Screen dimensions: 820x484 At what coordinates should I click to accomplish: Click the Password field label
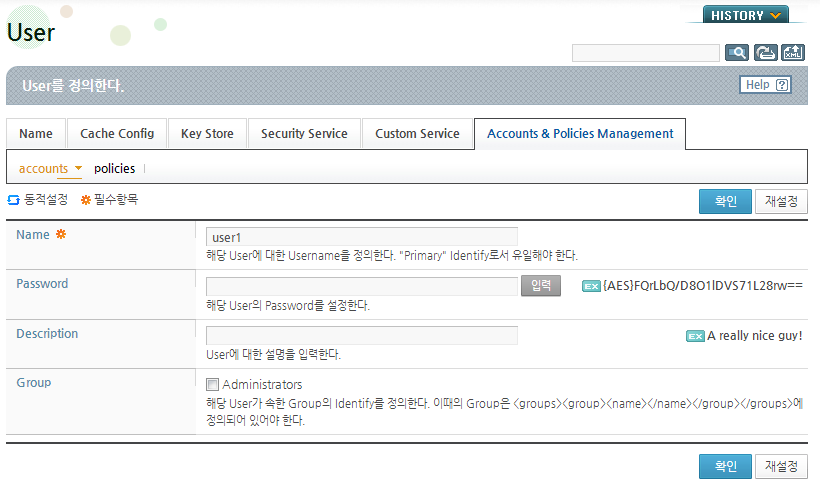coord(42,284)
